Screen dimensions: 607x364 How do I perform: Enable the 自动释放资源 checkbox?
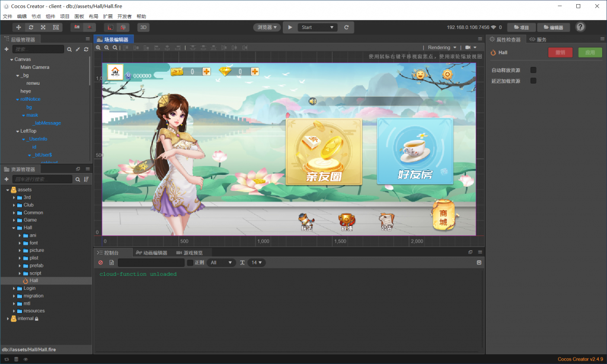533,70
